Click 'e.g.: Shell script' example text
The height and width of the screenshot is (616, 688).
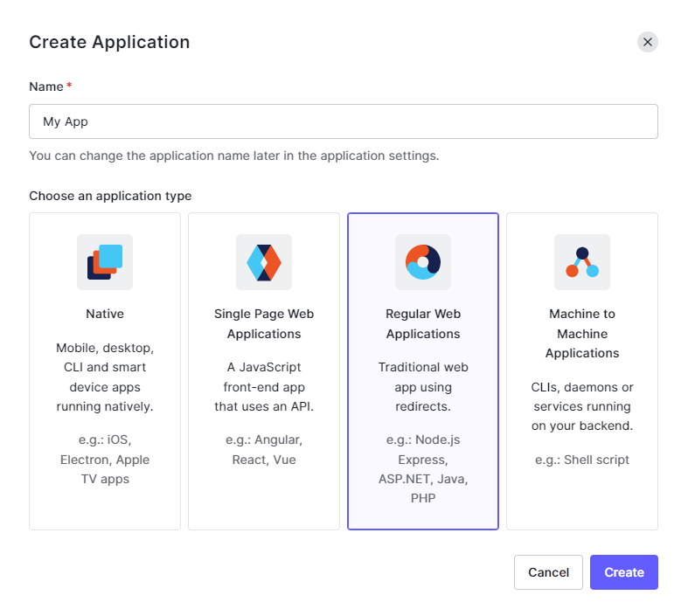point(582,460)
